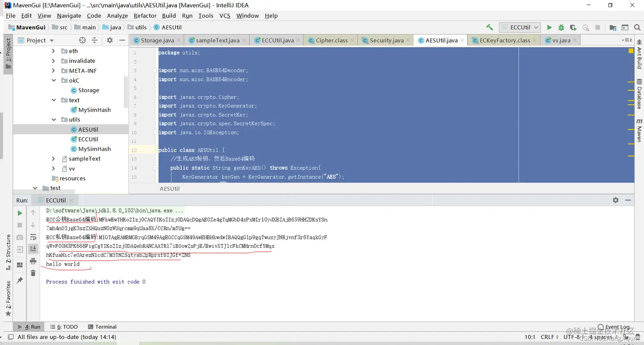Restore layout icon in Run panel
This screenshot has width=644, height=345.
[20, 265]
